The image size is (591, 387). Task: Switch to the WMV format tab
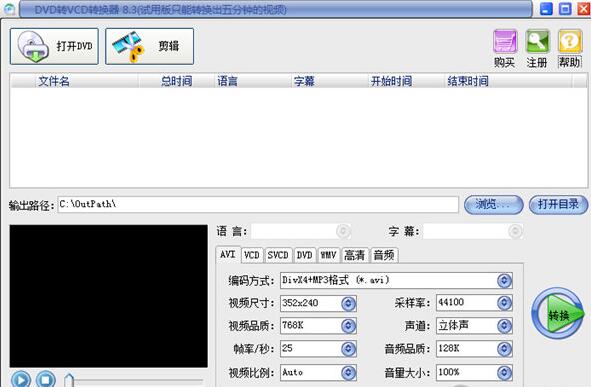(329, 255)
